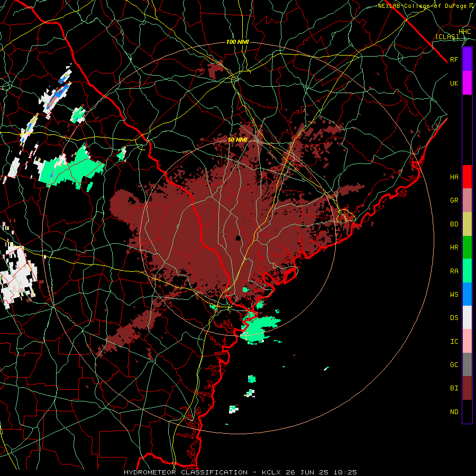Viewport: 476px width, 476px height.
Task: Click the ND black legend swatch
Action: pos(467,411)
